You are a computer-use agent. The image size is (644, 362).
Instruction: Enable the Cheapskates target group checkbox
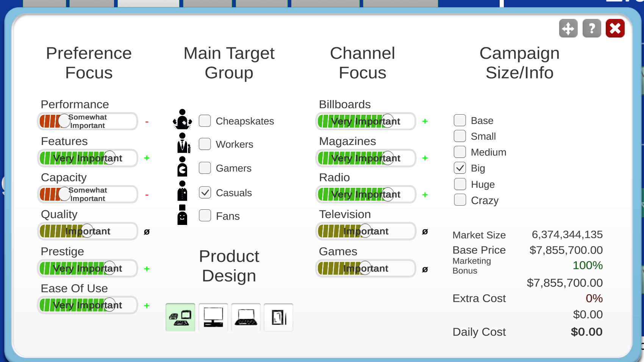pos(205,121)
